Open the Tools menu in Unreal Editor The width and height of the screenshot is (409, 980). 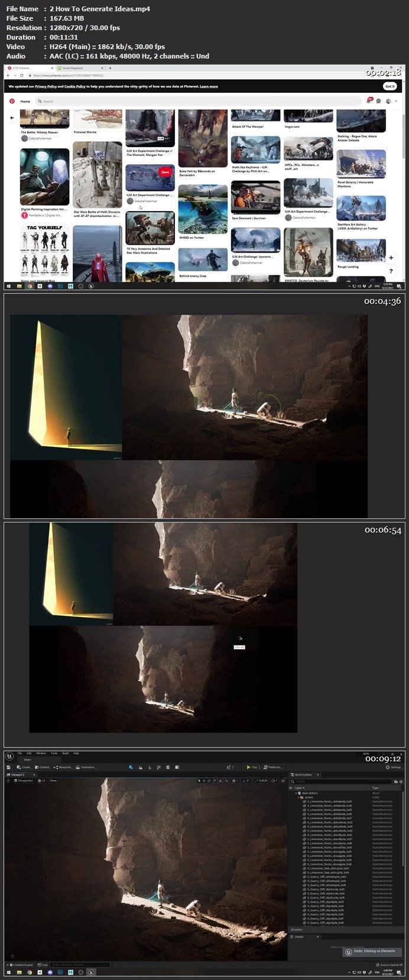click(x=54, y=753)
